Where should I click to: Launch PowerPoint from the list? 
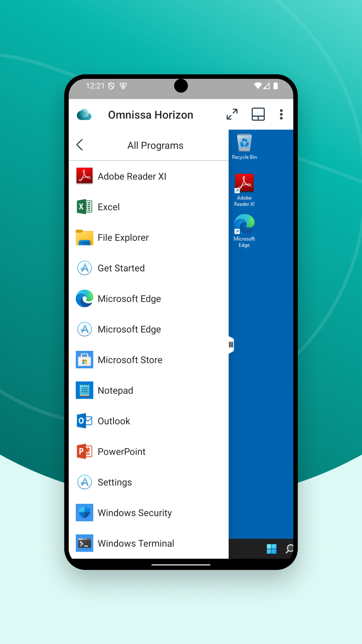coord(121,451)
